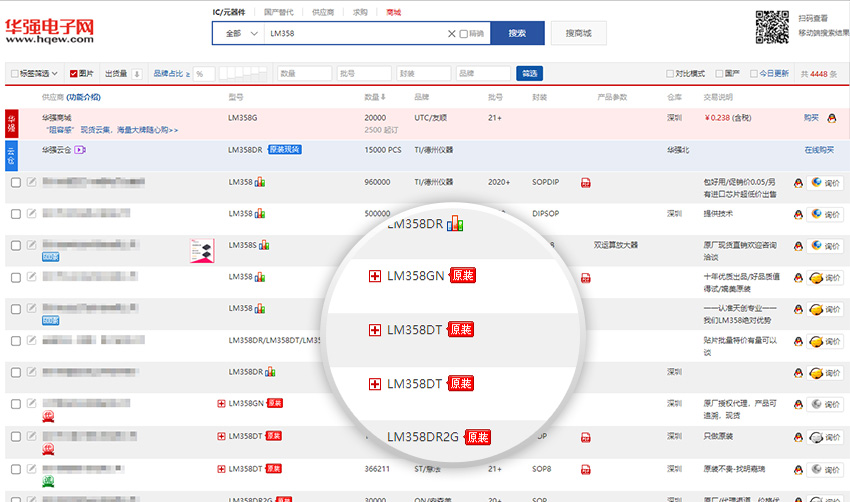Image resolution: width=850 pixels, height=502 pixels.
Task: Click the 国家 badge under the LM358S supplier
Action: (50, 257)
